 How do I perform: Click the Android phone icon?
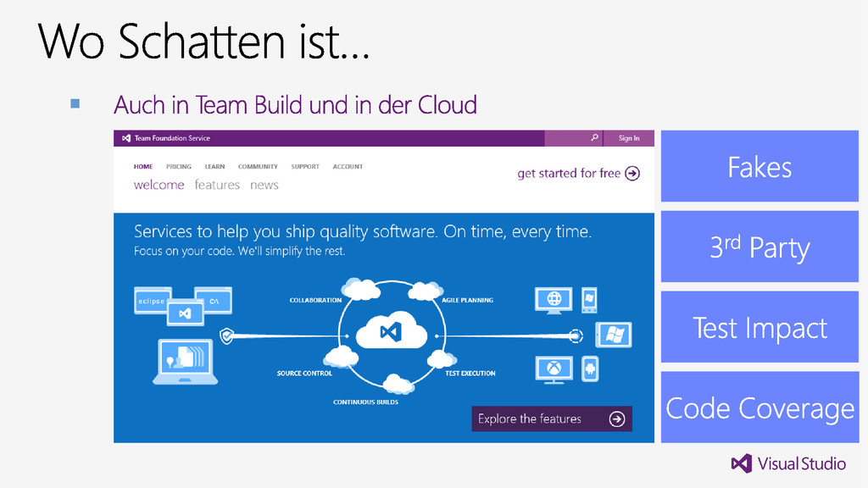click(590, 369)
